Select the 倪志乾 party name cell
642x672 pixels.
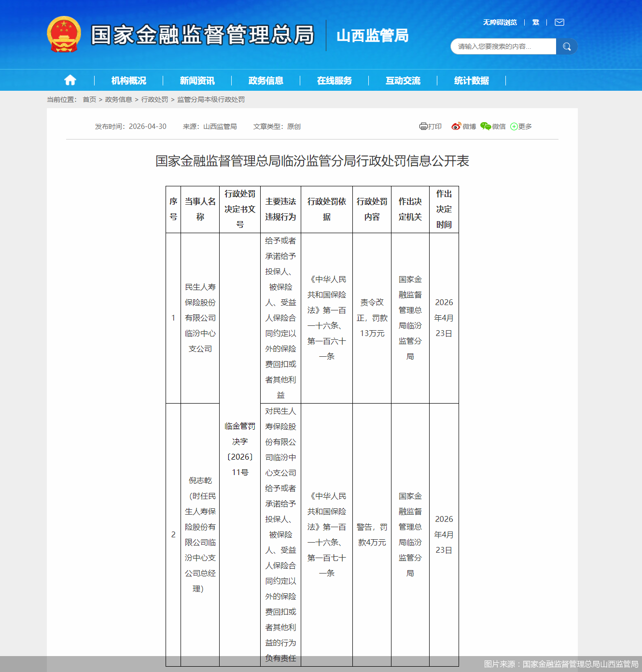pyautogui.click(x=200, y=534)
